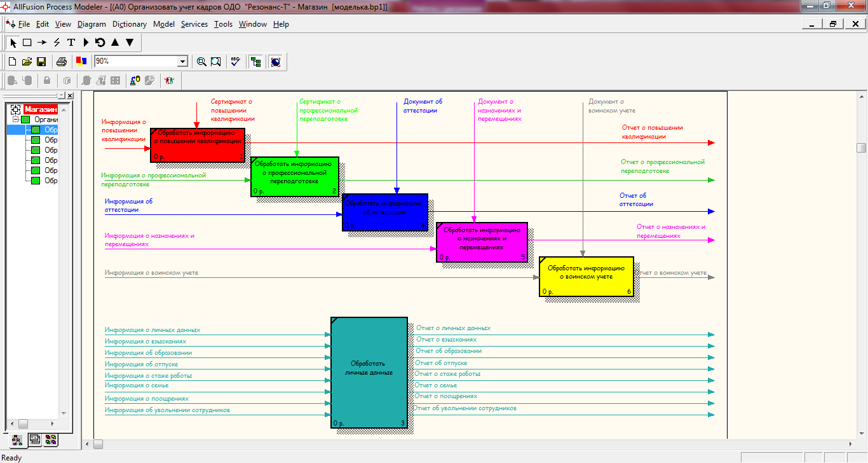
Task: Open the 90% zoom dropdown
Action: [x=183, y=62]
